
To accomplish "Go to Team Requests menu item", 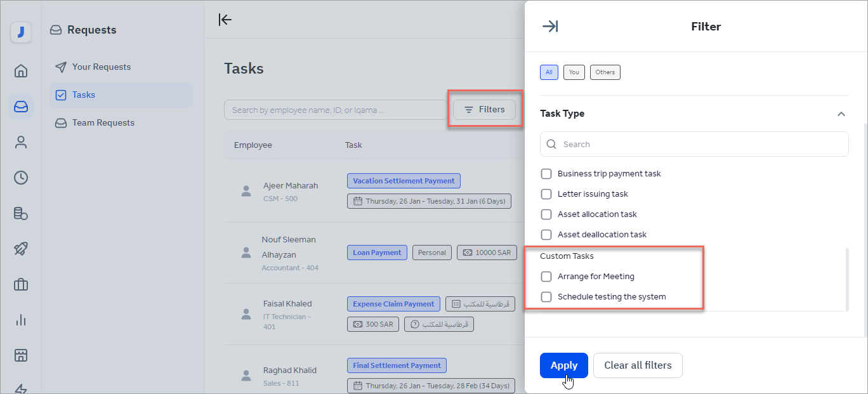I will click(x=103, y=123).
